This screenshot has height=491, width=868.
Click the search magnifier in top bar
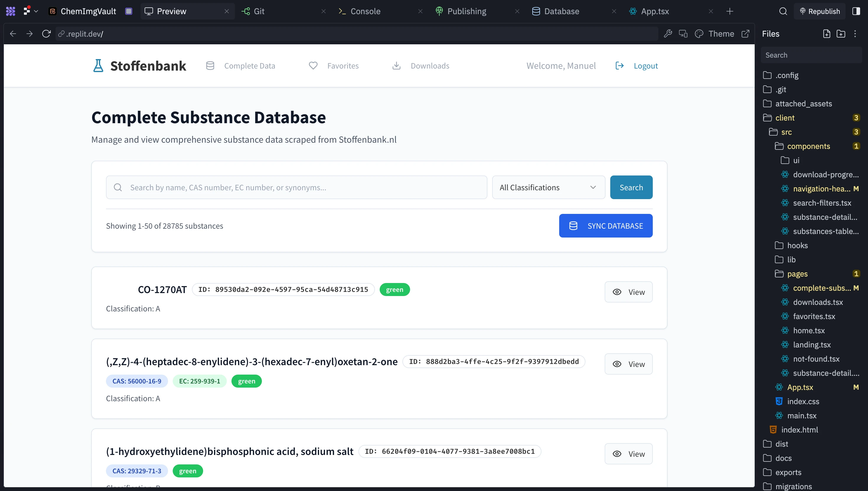click(783, 11)
